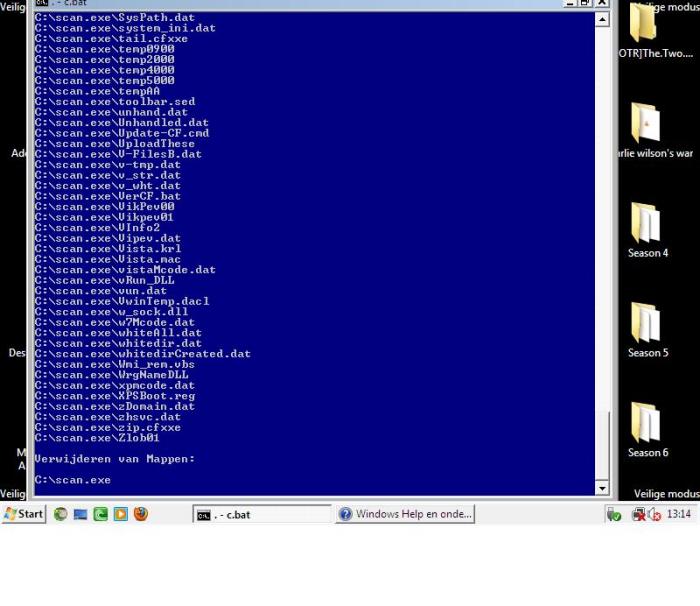This screenshot has height=606, width=700.
Task: Select the line C:\scan.exe\toolbar.sed
Action: tap(115, 101)
